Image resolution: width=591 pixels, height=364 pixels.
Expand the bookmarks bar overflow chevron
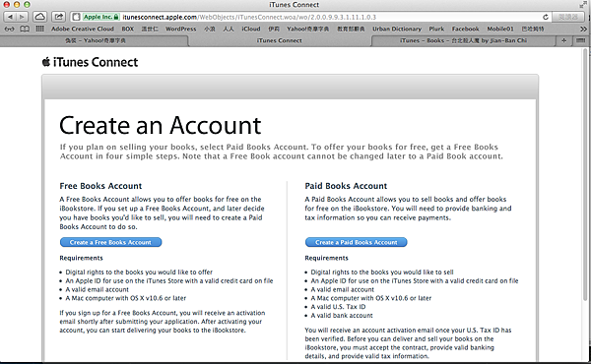pyautogui.click(x=583, y=29)
